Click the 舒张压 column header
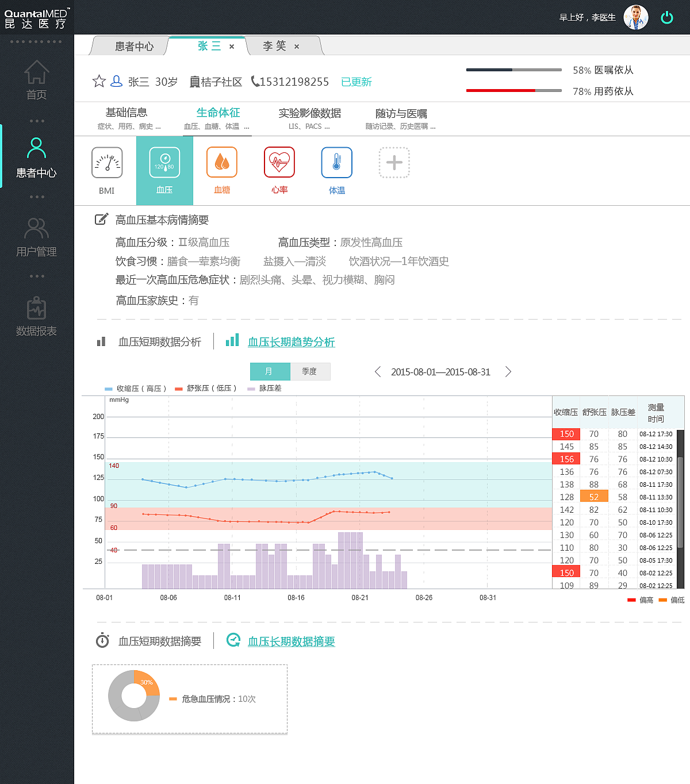 594,412
